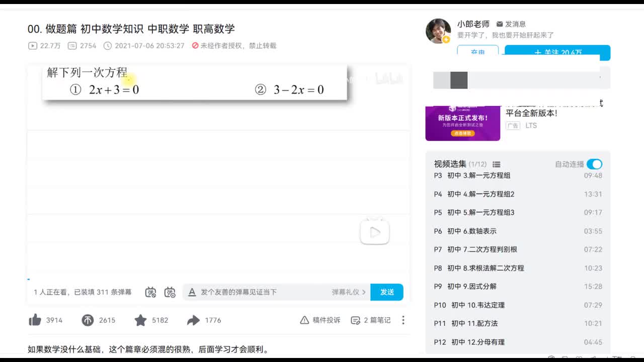Select P7 初中 7.二次方程判别根
644x362 pixels.
coord(518,249)
